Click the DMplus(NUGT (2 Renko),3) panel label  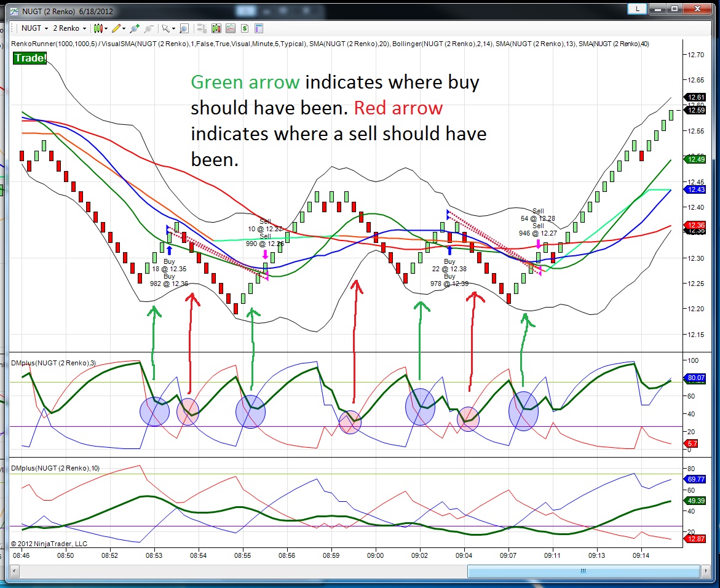coord(53,363)
